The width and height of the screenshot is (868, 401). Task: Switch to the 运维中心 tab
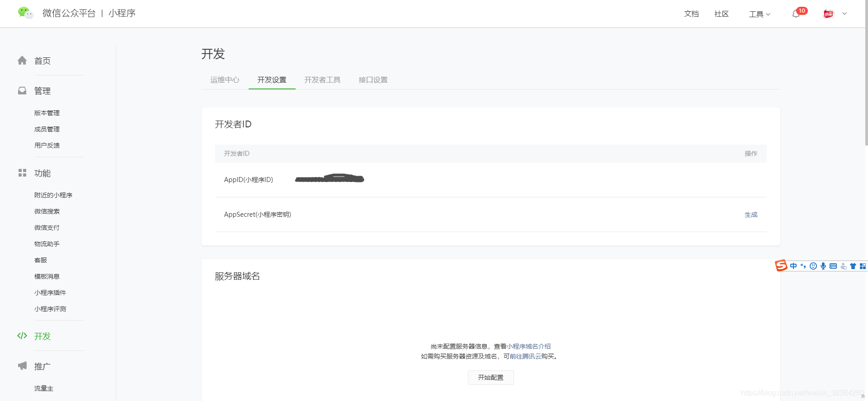coord(225,80)
